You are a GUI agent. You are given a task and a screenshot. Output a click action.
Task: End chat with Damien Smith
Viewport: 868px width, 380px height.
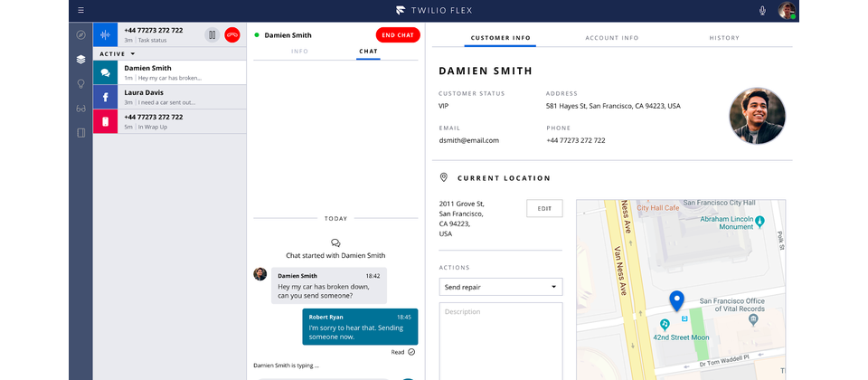coord(398,35)
